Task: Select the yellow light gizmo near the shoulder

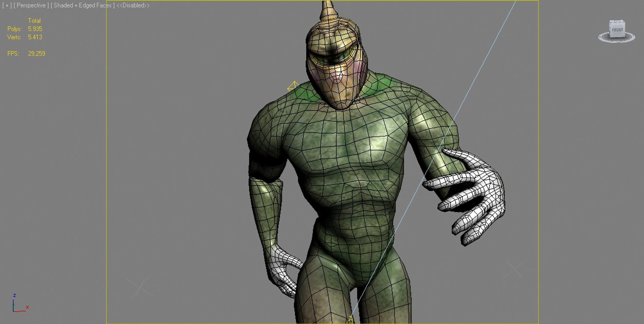Action: [293, 86]
